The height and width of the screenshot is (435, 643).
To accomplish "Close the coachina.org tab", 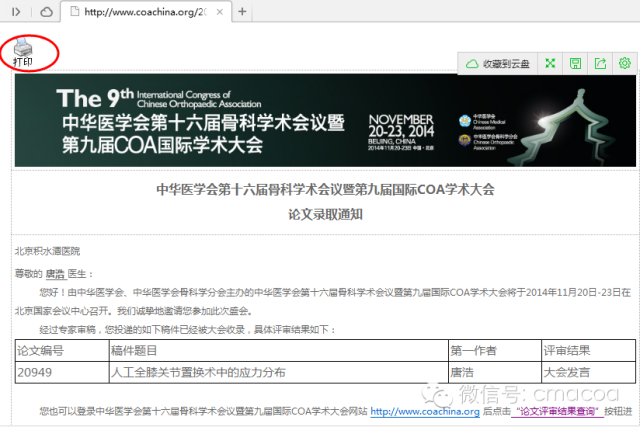I will click(x=220, y=11).
